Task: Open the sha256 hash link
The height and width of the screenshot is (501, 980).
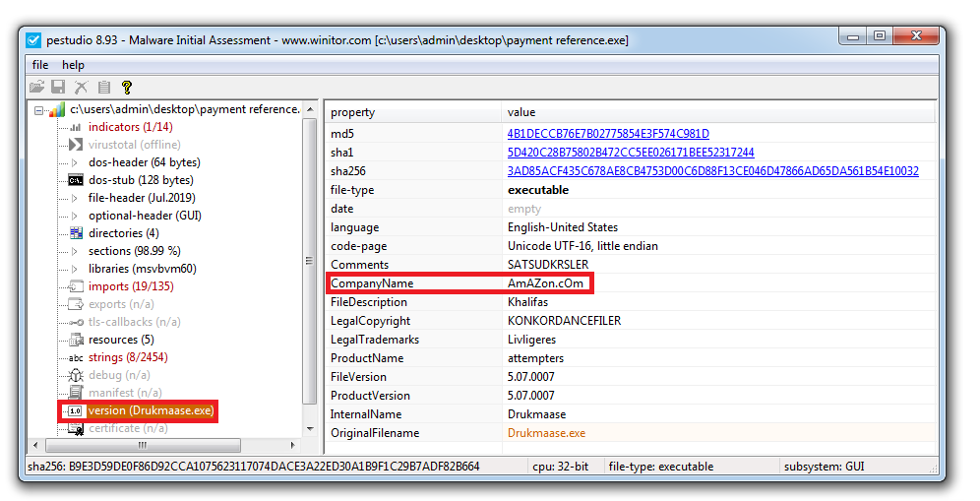Action: [713, 171]
